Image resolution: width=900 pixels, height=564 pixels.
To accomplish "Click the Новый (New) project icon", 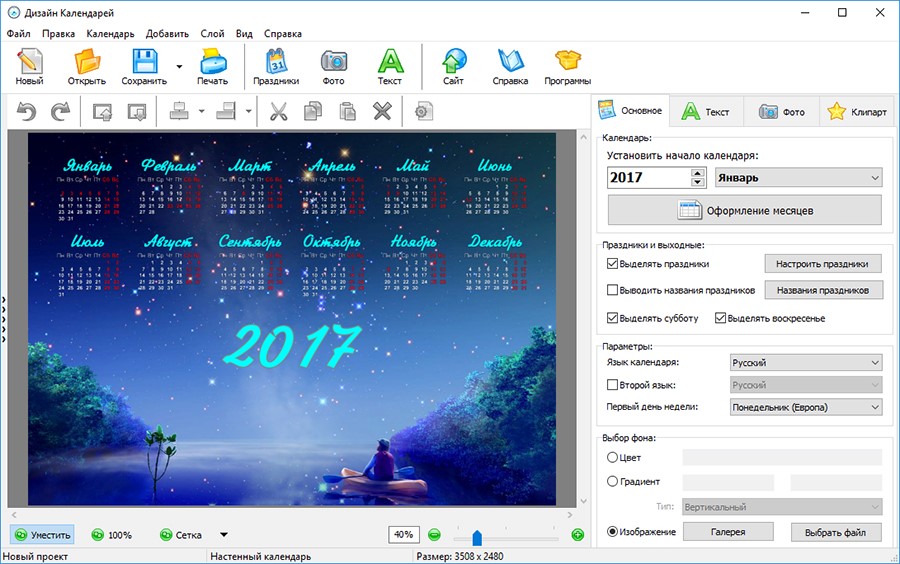I will [30, 62].
